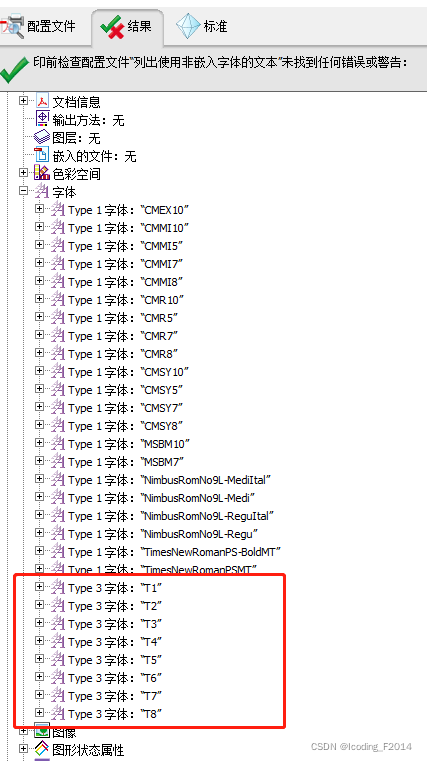Collapse the 字体 node
Screen dimensions: 427x761
23,191
